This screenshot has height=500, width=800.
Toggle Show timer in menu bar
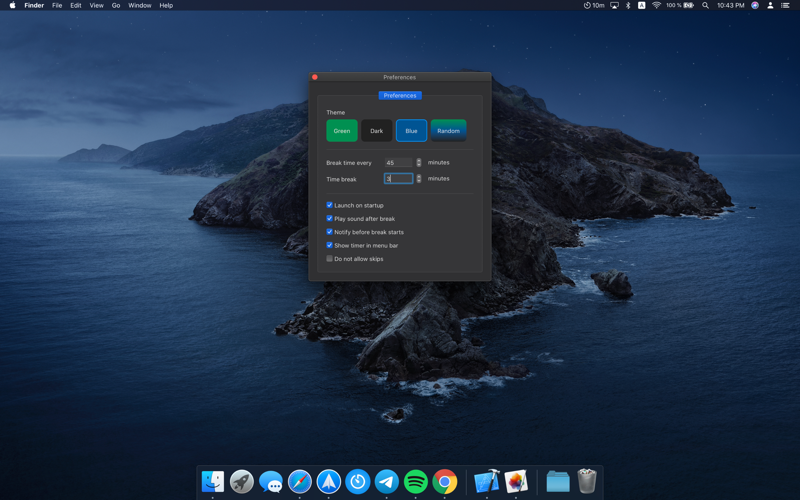click(329, 245)
